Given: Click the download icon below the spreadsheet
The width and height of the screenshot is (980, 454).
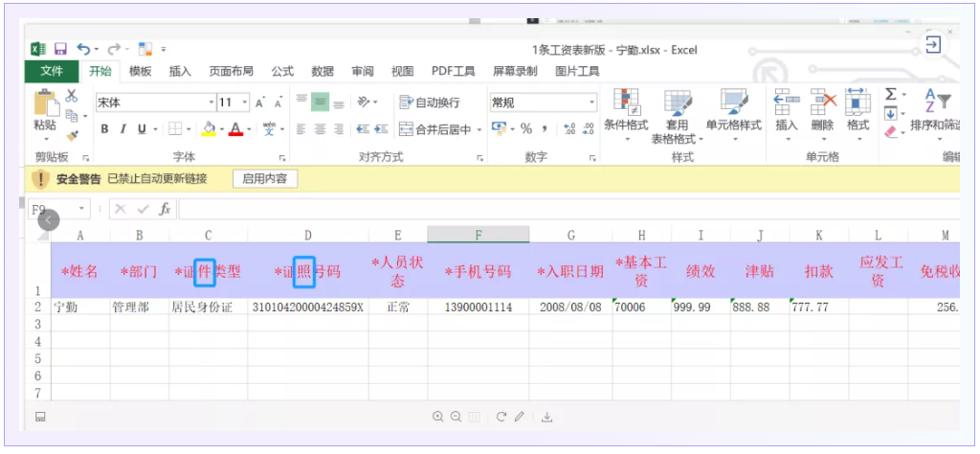Looking at the screenshot, I should [x=547, y=417].
